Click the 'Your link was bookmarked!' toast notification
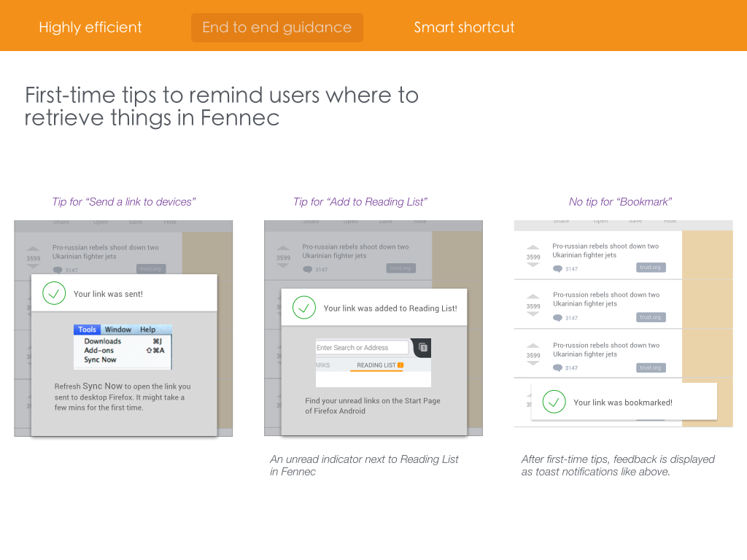This screenshot has width=747, height=560. 624,402
